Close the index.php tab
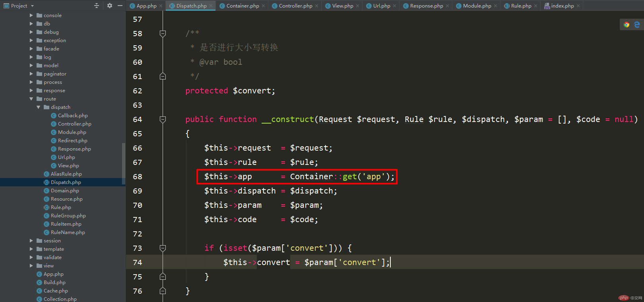 point(578,6)
